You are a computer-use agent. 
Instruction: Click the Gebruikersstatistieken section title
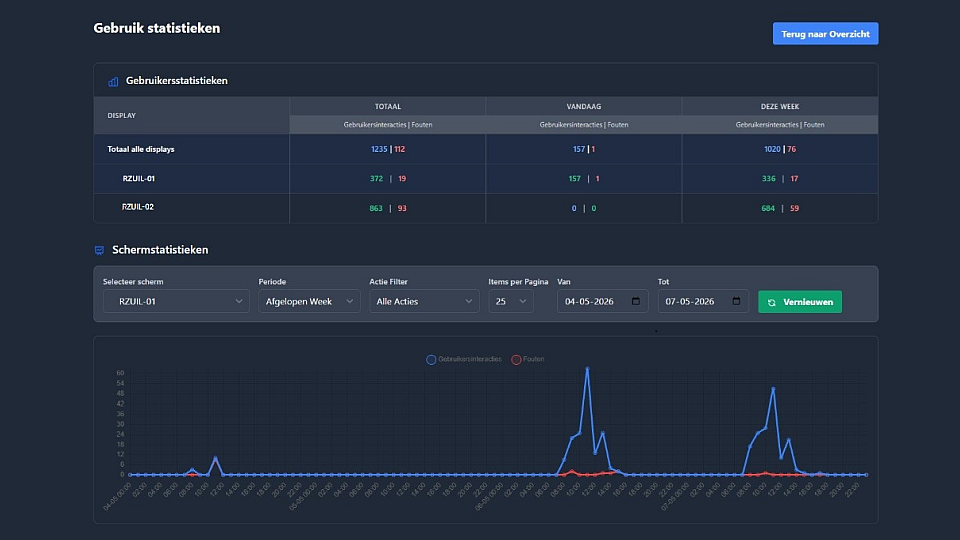[x=176, y=81]
